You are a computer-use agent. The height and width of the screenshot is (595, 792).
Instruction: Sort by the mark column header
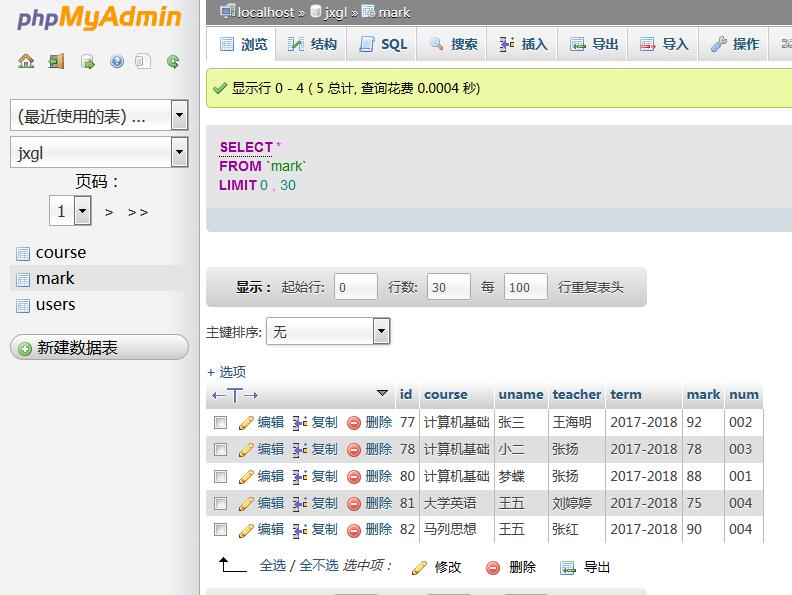tap(703, 394)
